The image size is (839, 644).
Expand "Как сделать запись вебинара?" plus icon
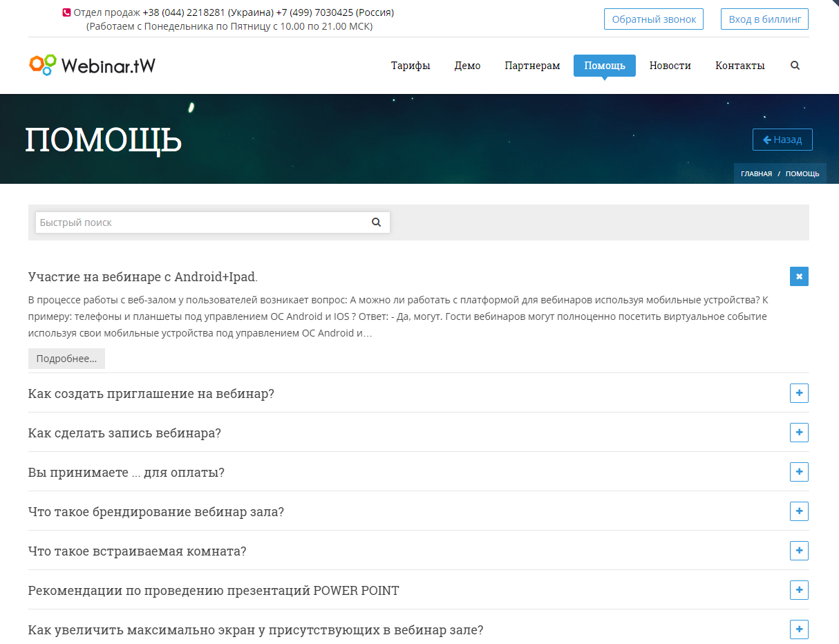[799, 433]
